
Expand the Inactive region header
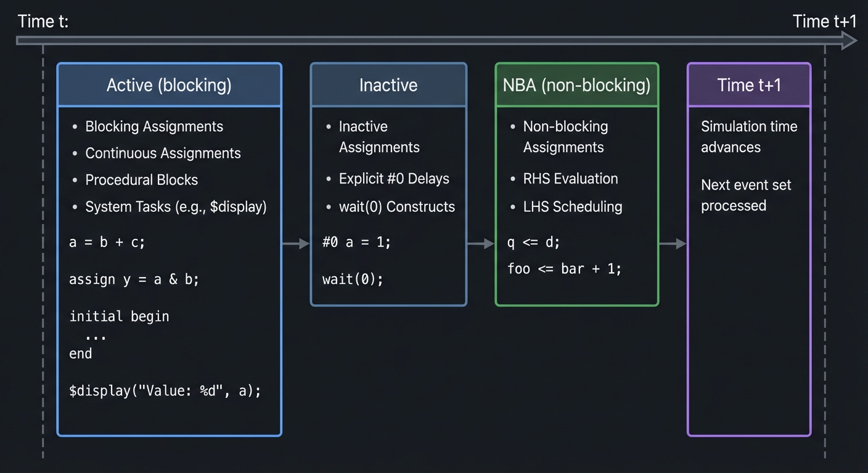388,84
